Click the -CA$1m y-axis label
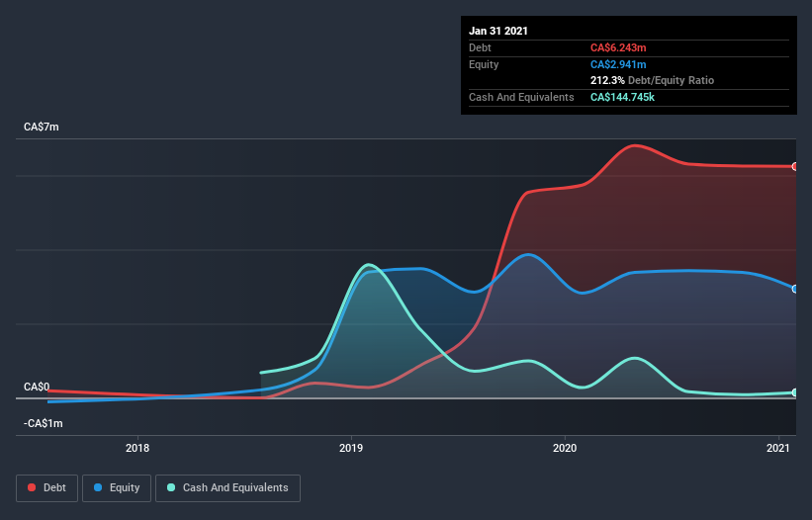Screen dimensions: 812x520 pos(43,423)
